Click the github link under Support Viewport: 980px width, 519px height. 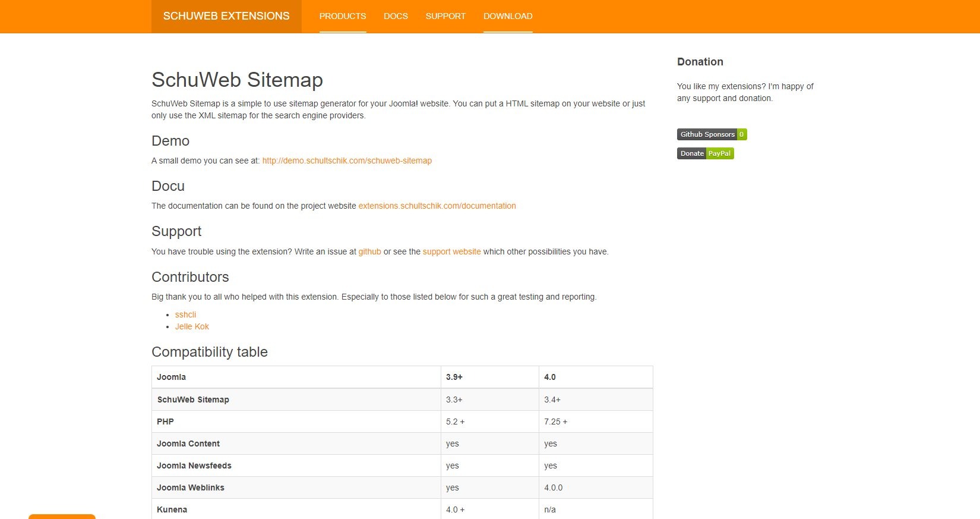tap(369, 251)
